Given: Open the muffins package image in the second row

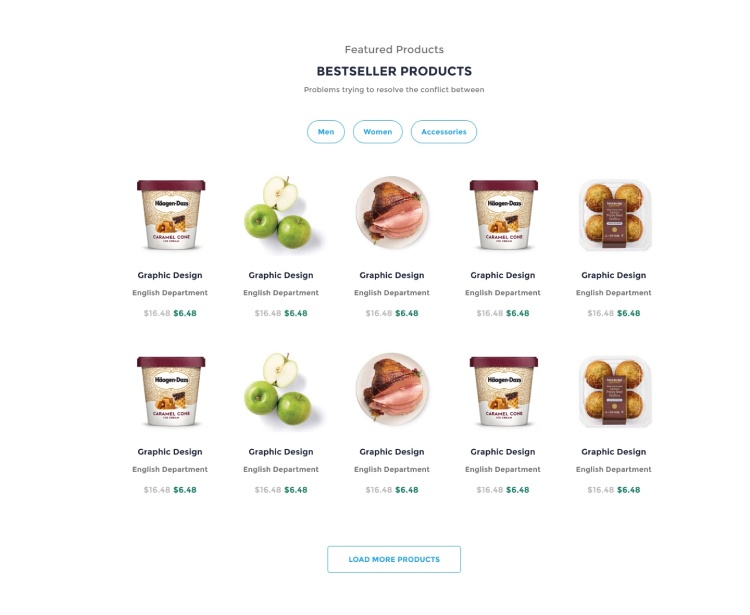Looking at the screenshot, I should [x=615, y=392].
